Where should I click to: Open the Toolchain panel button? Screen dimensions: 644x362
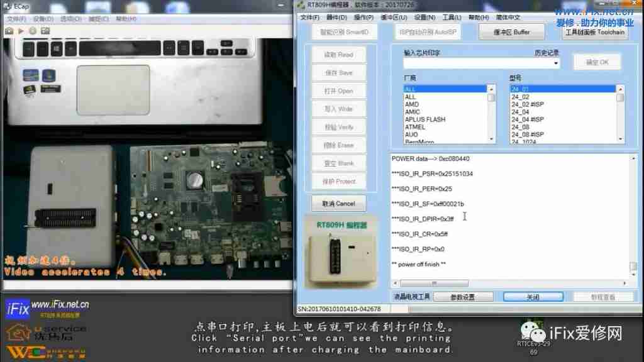point(594,32)
